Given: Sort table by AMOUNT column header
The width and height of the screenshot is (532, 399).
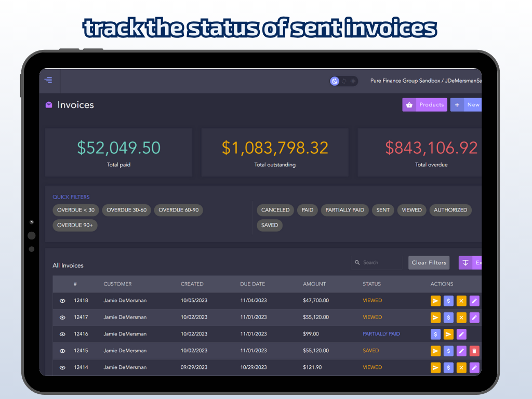Looking at the screenshot, I should tap(314, 284).
